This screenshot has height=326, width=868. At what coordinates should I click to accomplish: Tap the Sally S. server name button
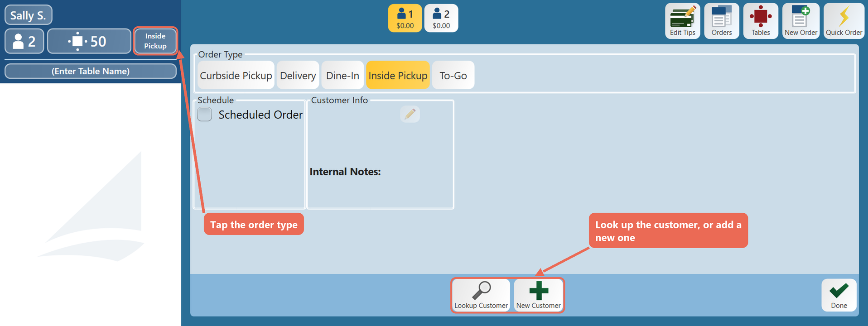tap(29, 15)
